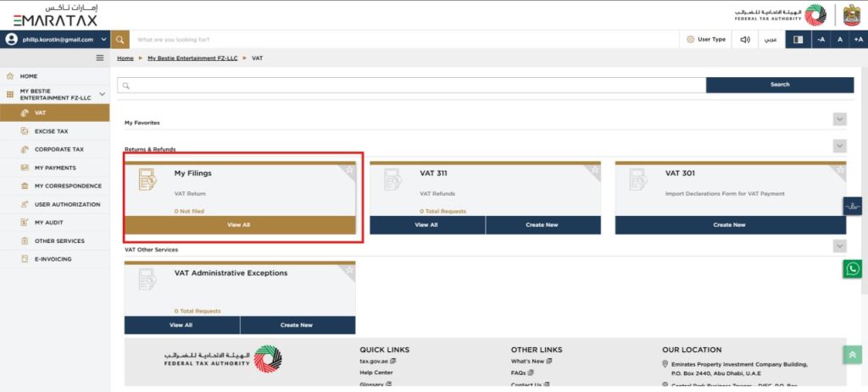Viewport: 868px width, 392px height.
Task: Select VAT in the sidebar
Action: point(55,113)
